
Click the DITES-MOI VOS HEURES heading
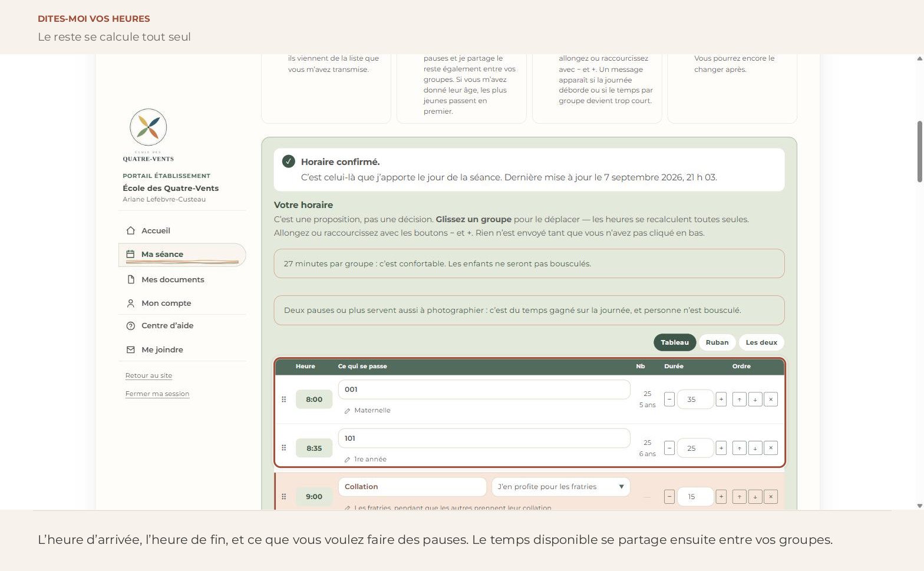click(x=94, y=19)
